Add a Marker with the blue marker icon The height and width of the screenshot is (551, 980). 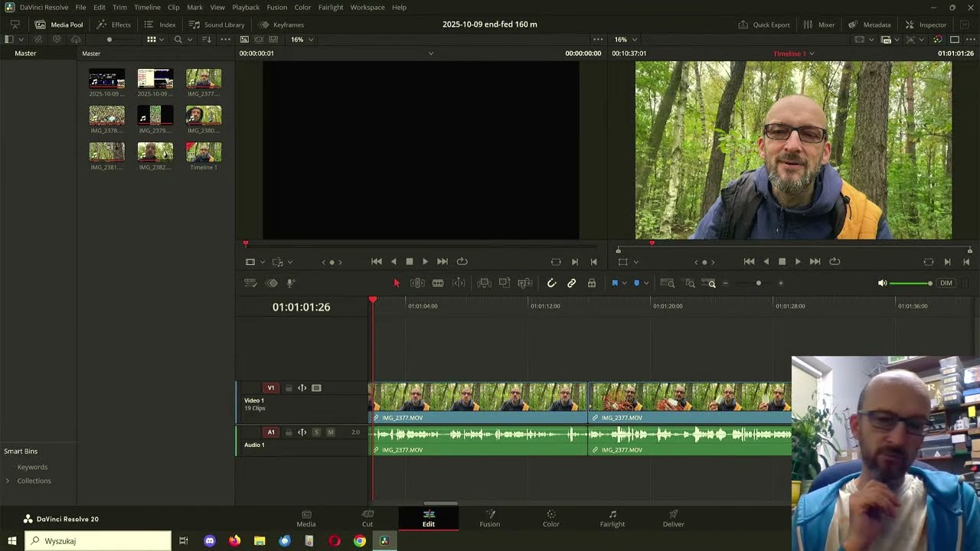pyautogui.click(x=636, y=283)
